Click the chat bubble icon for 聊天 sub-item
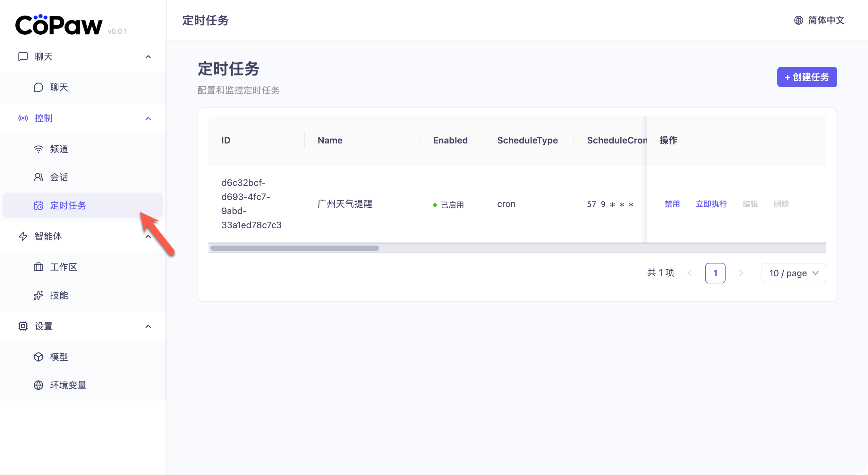The image size is (868, 475). 38,87
